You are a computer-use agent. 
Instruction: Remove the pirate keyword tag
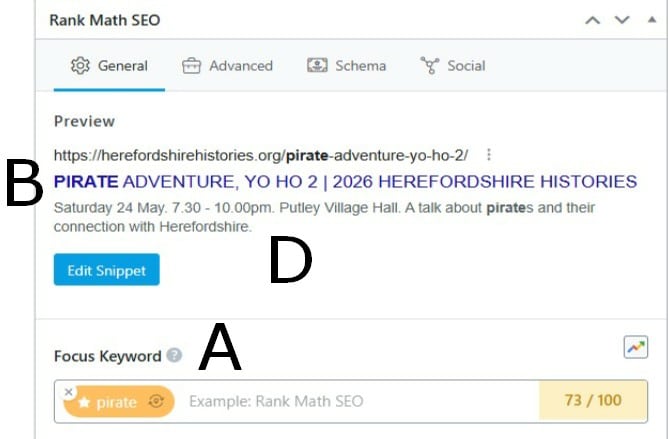tap(68, 391)
